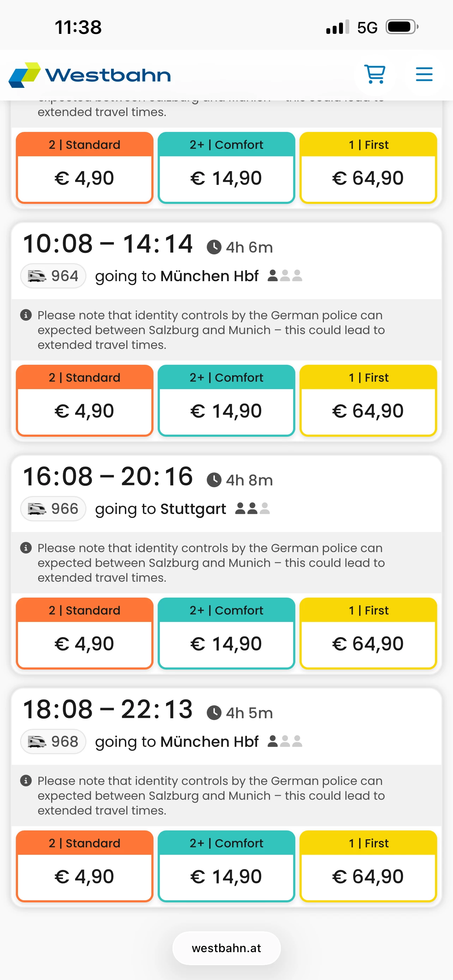
Task: Select Standard fare for 18:08 departure
Action: click(84, 866)
